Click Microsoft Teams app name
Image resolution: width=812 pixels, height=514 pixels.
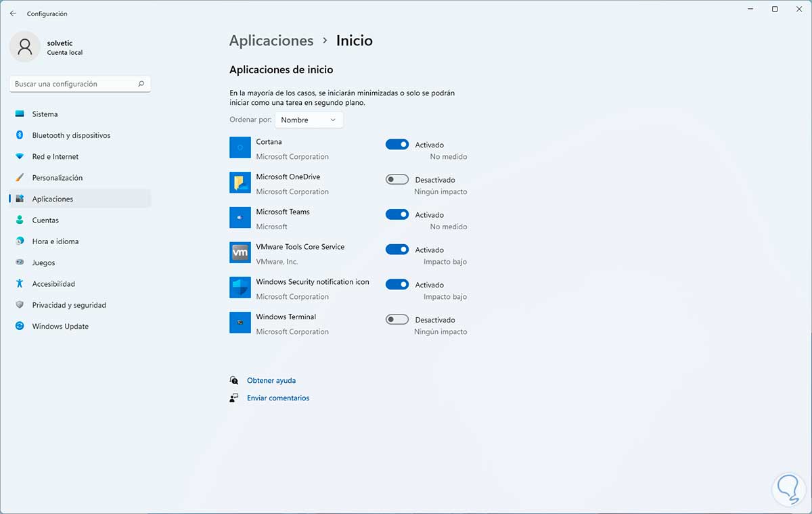tap(283, 212)
